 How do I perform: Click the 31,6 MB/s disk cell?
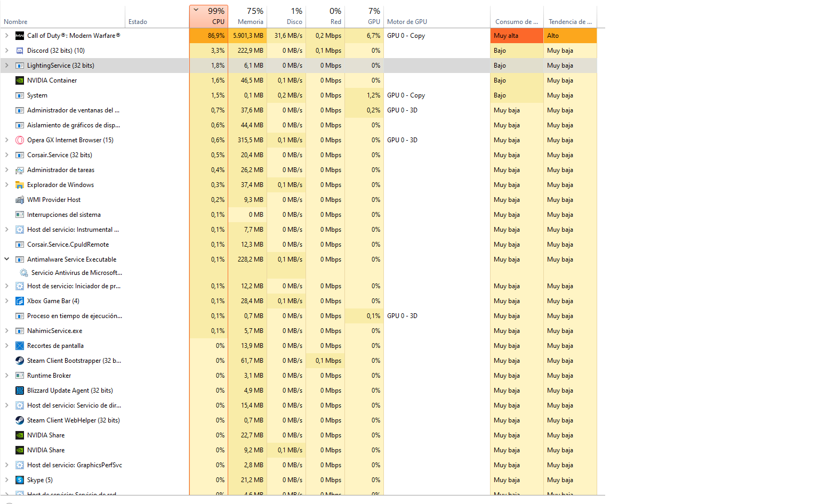point(286,36)
